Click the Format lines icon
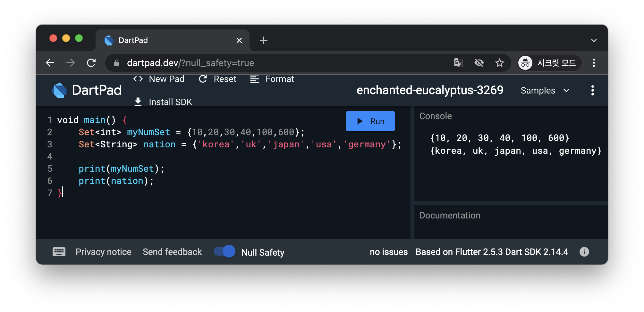Screen dimensions: 644x312 pyautogui.click(x=254, y=79)
